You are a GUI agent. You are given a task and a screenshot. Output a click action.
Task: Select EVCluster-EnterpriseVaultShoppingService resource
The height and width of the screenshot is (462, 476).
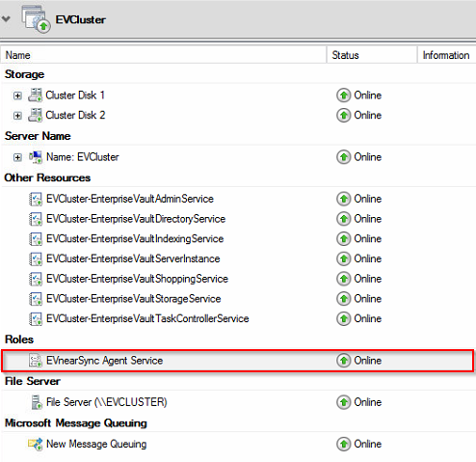pyautogui.click(x=238, y=279)
